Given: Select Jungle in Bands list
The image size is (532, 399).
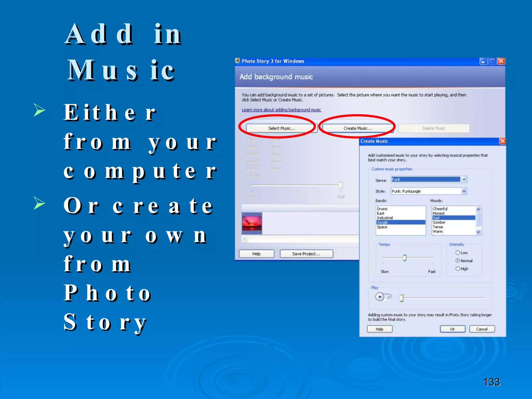Looking at the screenshot, I should click(401, 222).
